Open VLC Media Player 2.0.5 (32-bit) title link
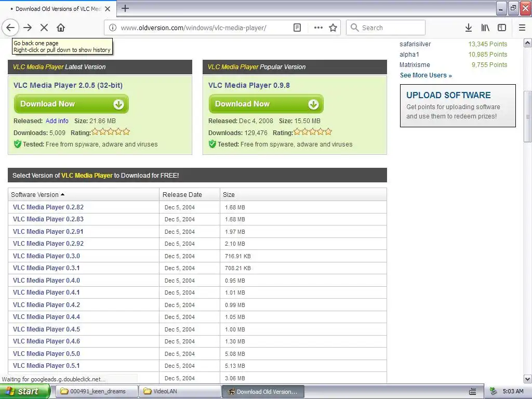This screenshot has width=532, height=399. [68, 85]
